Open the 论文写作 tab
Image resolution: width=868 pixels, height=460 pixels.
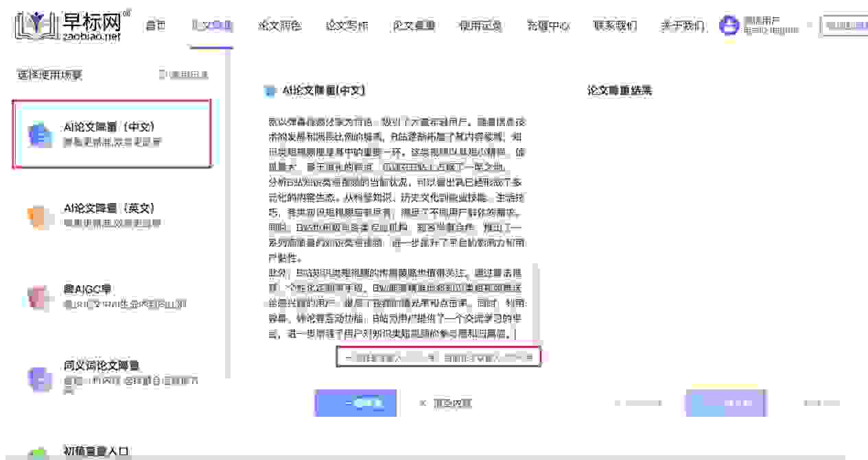(347, 26)
